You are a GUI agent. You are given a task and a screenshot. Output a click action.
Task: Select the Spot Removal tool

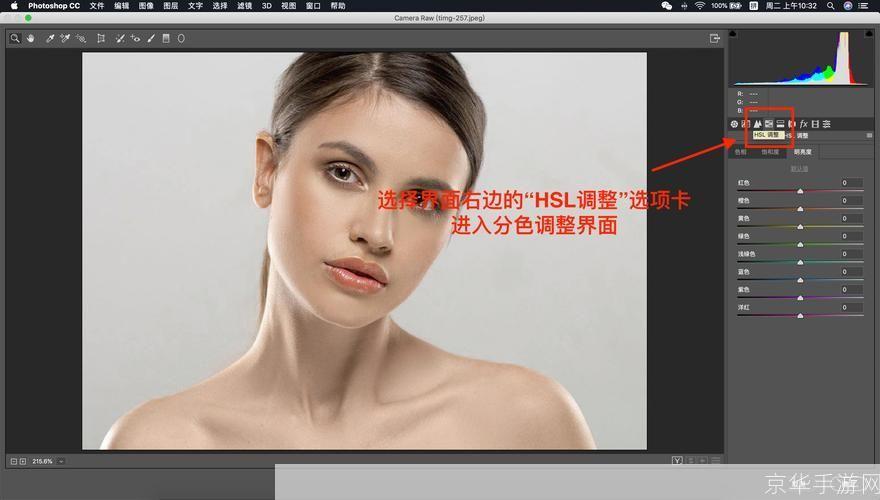(x=120, y=38)
